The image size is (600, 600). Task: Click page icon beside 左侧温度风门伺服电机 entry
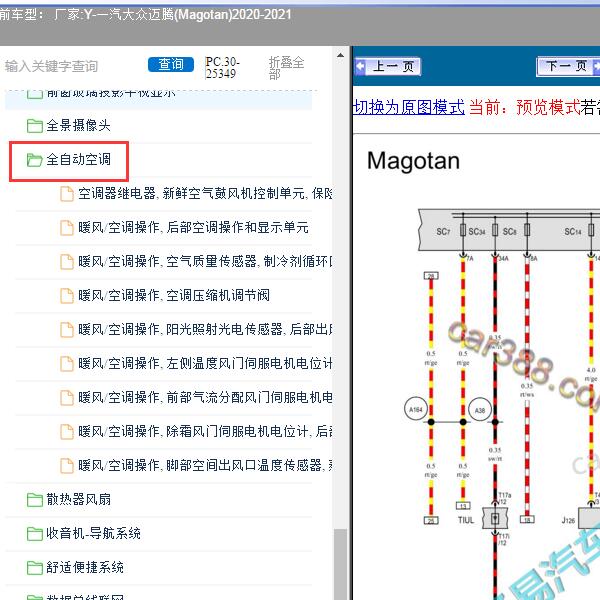pyautogui.click(x=67, y=364)
